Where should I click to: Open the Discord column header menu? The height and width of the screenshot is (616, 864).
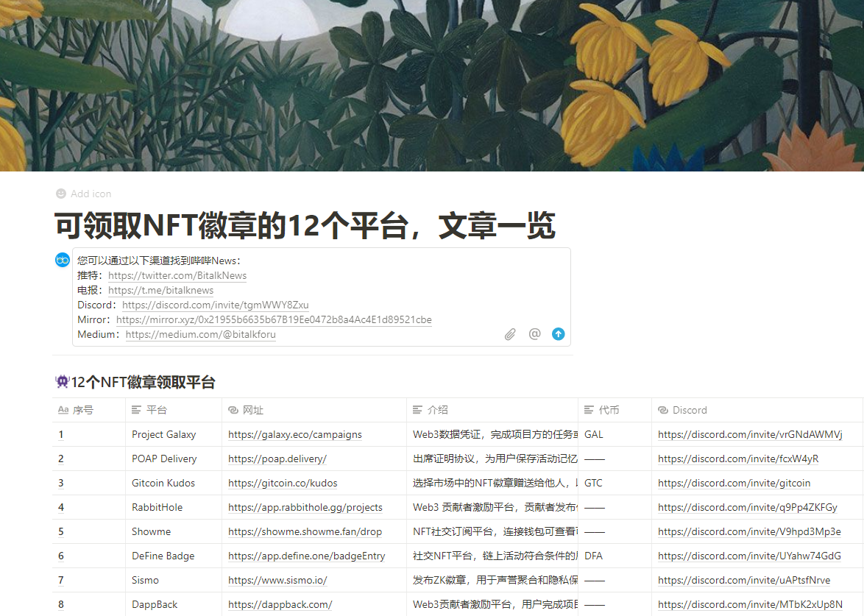757,410
